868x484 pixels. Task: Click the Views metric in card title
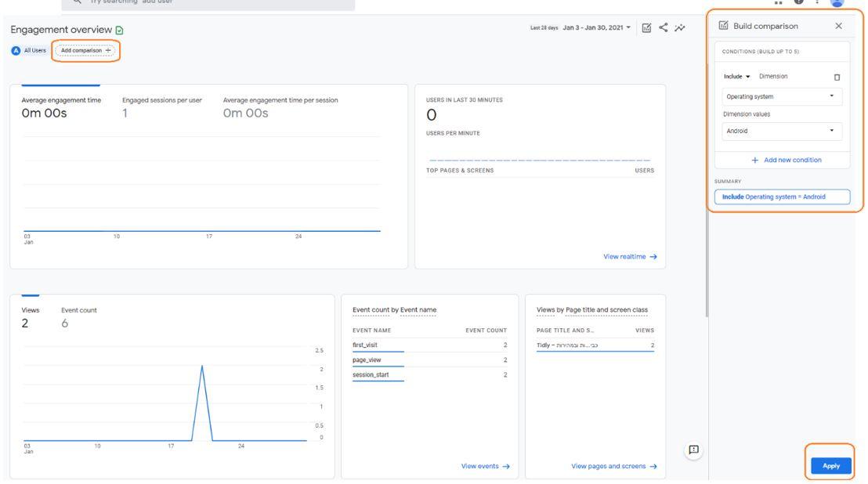click(545, 310)
